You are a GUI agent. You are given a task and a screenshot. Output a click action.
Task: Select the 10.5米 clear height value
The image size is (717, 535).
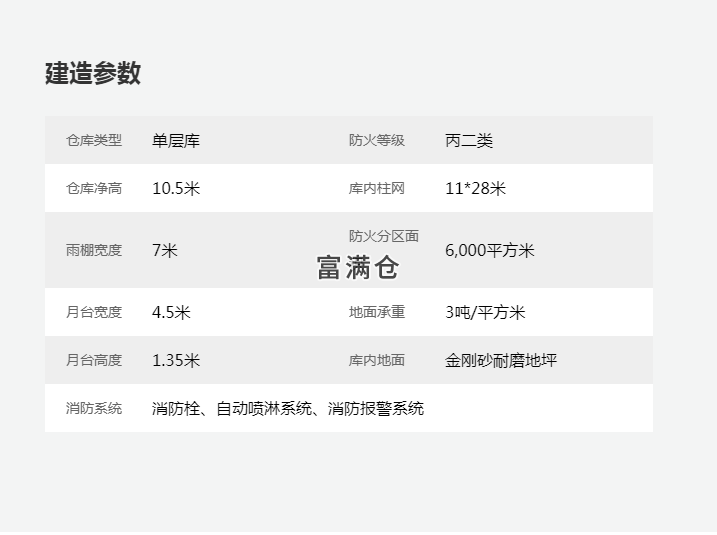[176, 189]
